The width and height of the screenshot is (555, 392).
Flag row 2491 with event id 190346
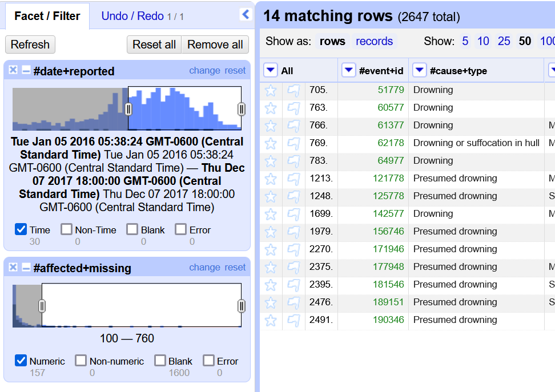(293, 320)
